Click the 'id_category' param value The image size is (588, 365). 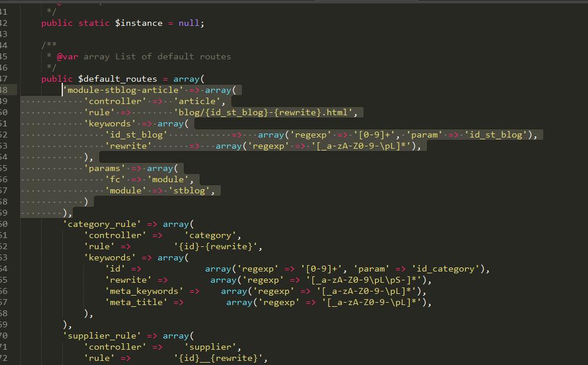[445, 269]
